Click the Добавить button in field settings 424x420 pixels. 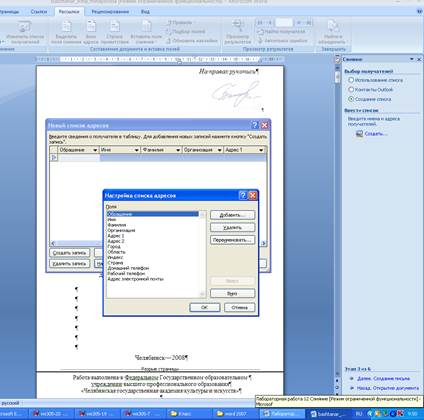[232, 215]
